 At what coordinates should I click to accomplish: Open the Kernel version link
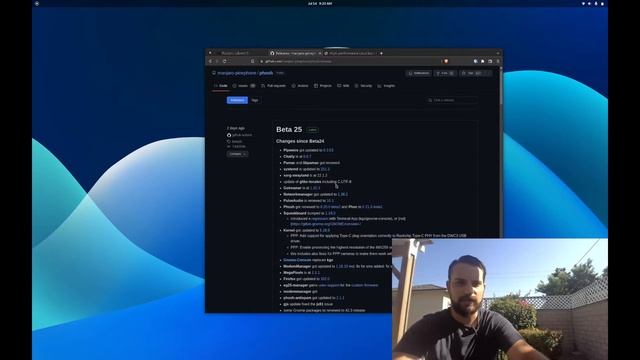[324, 230]
